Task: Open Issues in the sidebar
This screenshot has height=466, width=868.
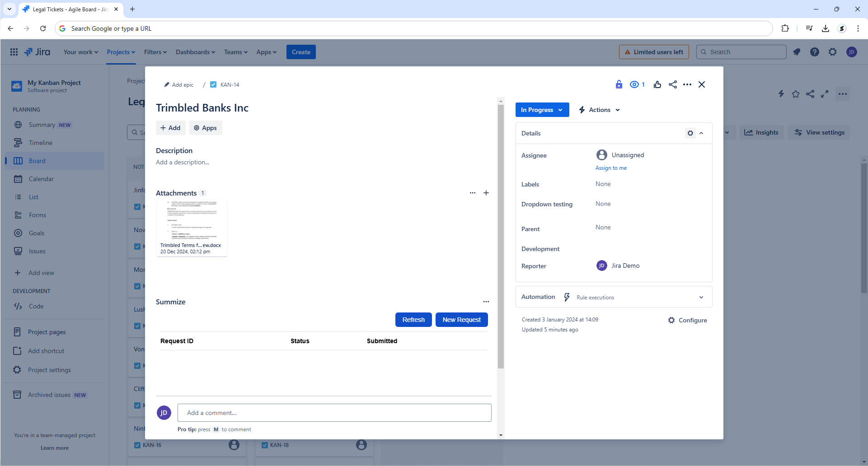Action: [55, 251]
